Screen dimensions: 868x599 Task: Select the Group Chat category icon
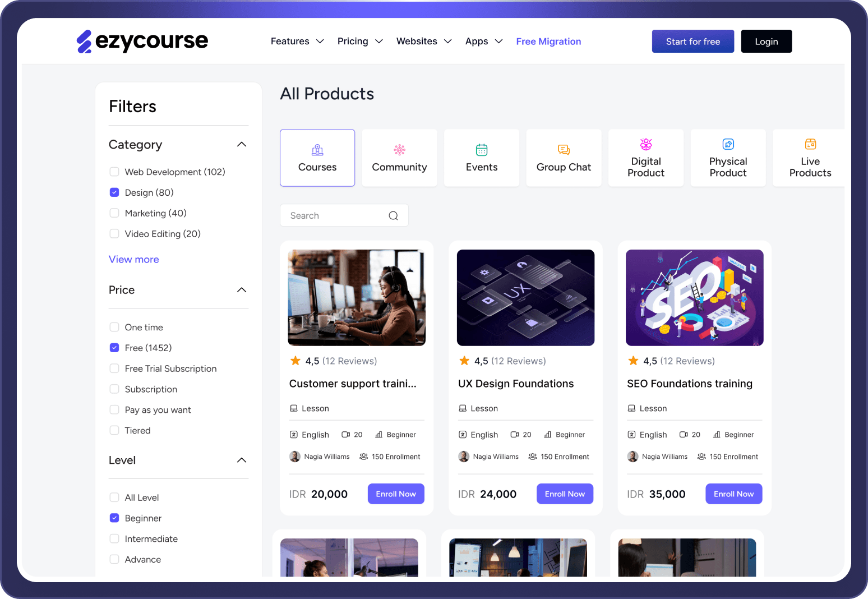point(564,150)
